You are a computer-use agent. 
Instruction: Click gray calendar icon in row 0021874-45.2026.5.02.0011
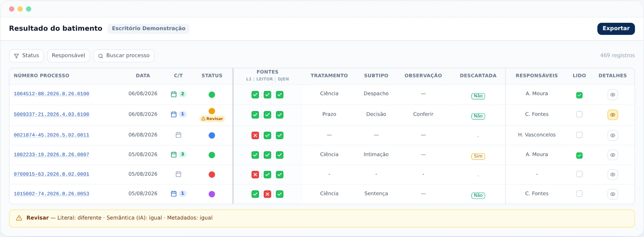(178, 135)
